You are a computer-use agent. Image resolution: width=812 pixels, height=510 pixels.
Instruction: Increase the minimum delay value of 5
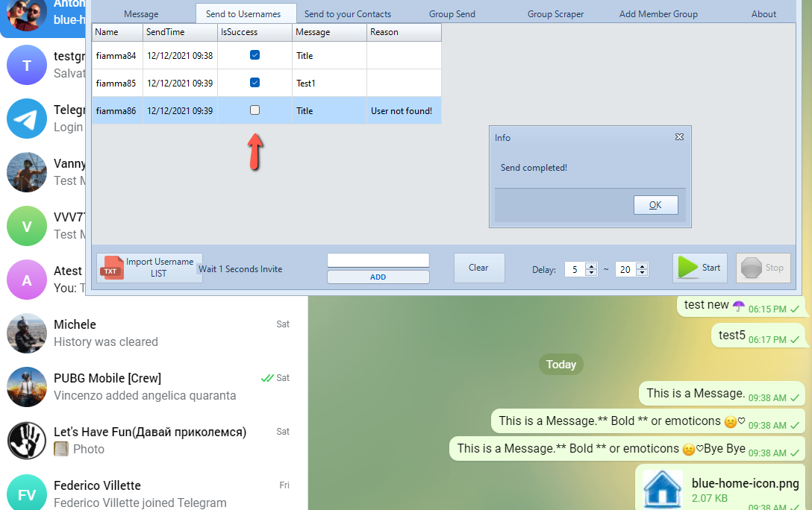coord(591,265)
